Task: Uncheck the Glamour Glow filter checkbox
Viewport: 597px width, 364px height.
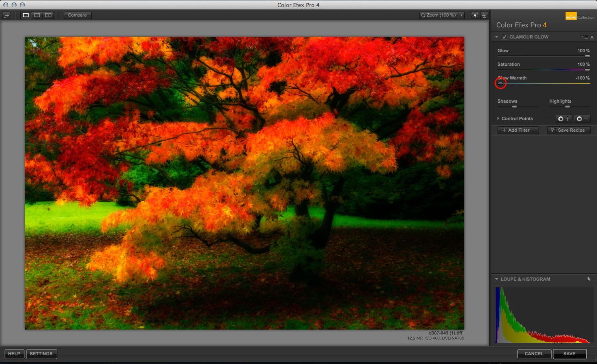Action: (504, 37)
